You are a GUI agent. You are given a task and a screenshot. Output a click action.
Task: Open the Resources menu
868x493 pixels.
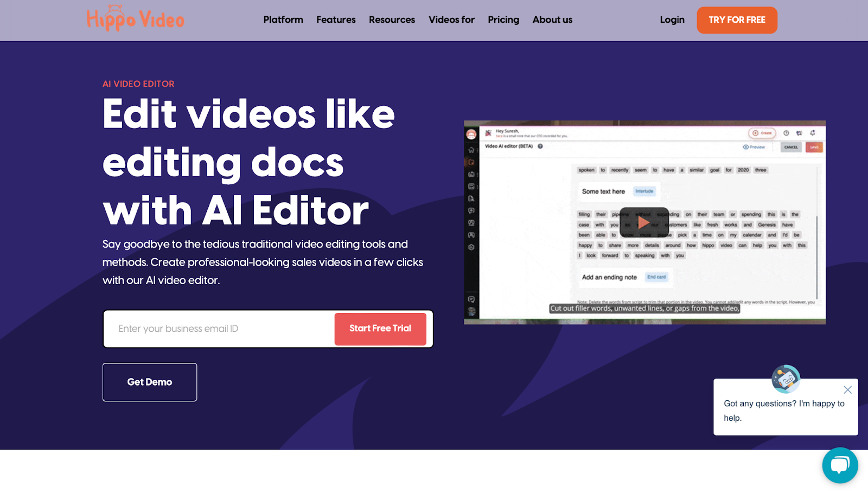click(392, 20)
